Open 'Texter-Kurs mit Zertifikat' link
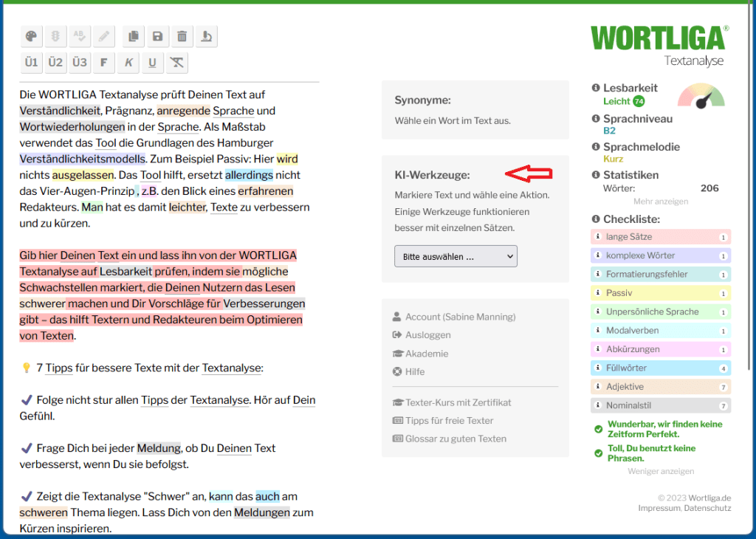Screen dimensions: 756x539 coord(458,402)
